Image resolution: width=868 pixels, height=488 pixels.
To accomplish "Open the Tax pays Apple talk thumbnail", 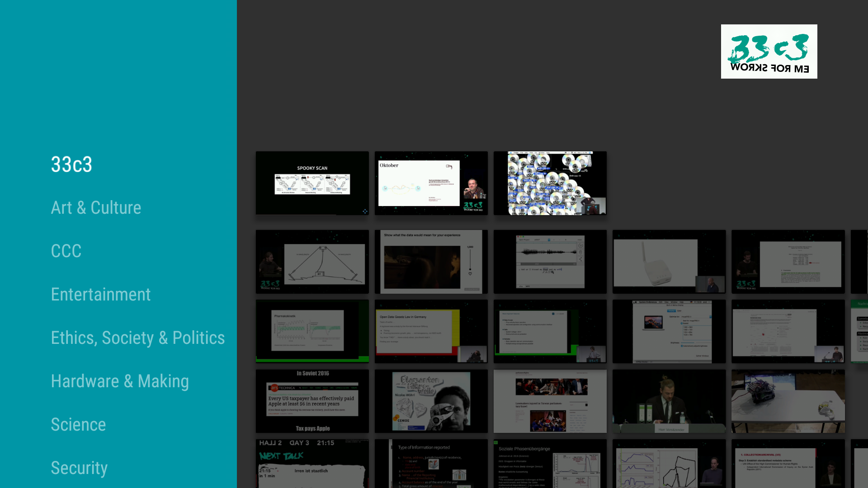I will (x=312, y=401).
